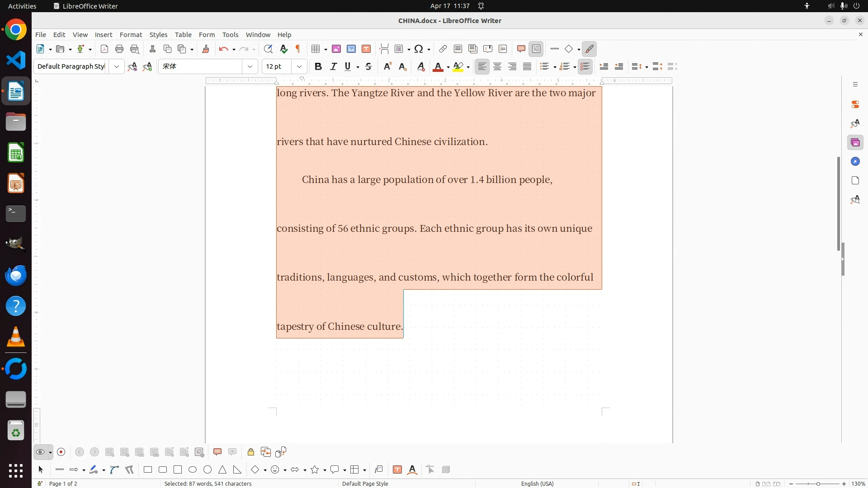Open the sidebar Gallery panel icon
Screen dimensions: 868x488
coord(855,143)
